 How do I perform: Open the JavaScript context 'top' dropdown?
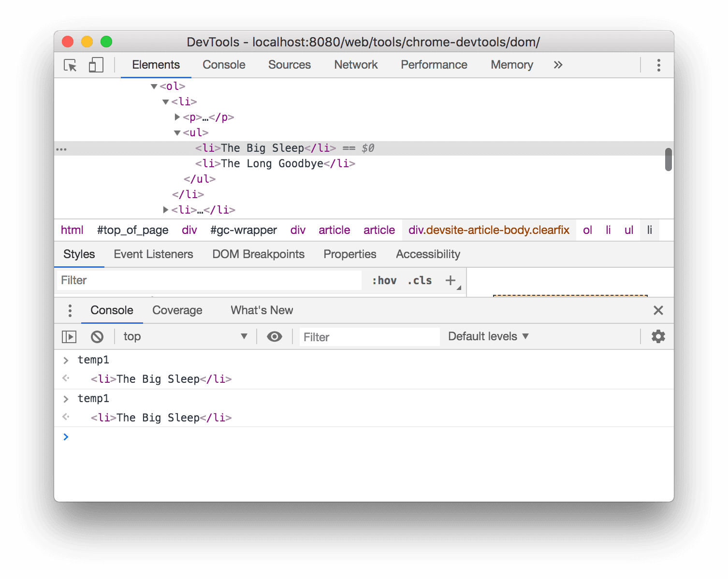[185, 336]
